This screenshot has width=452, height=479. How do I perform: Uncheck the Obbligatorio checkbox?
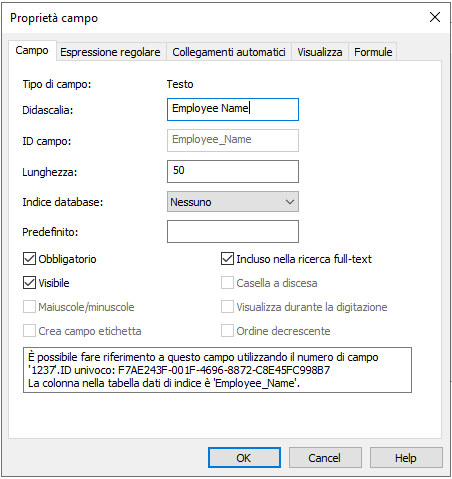coord(29,259)
